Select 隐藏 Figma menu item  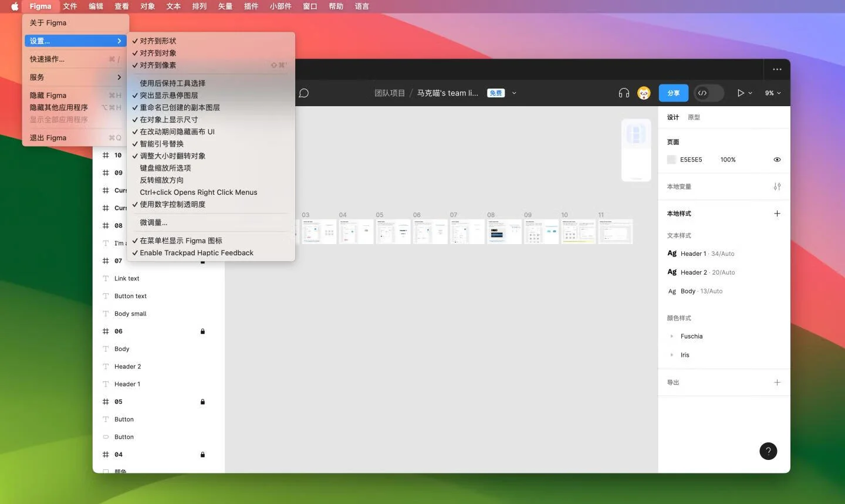tap(75, 96)
